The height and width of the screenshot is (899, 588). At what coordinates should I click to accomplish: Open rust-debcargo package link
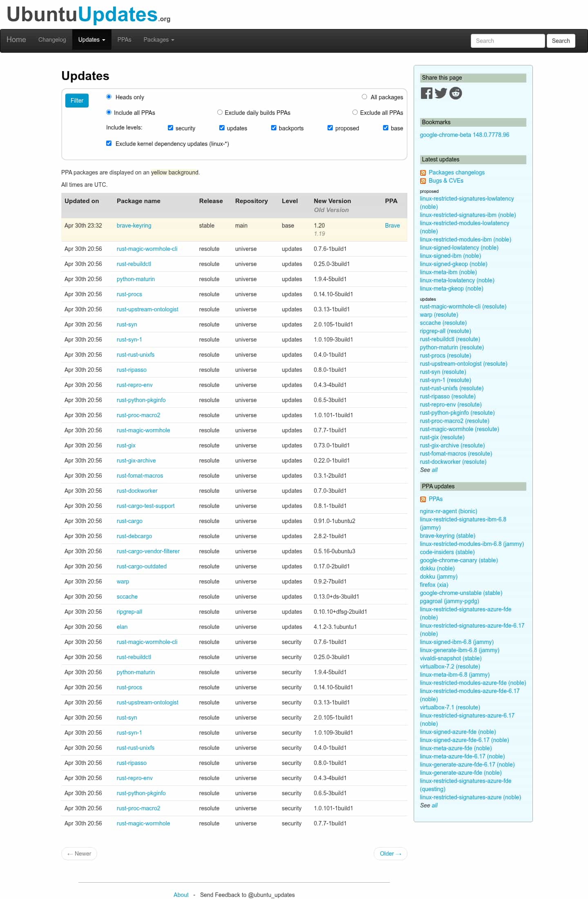134,536
